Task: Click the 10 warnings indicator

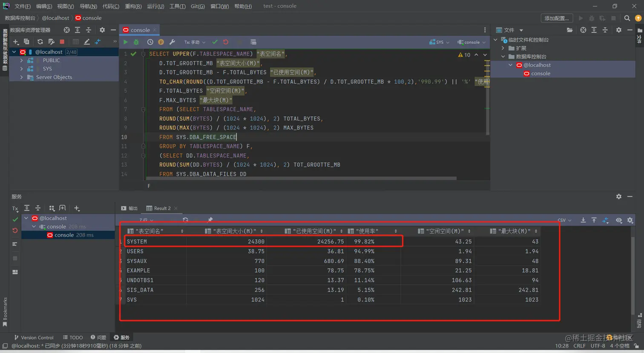Action: click(464, 55)
